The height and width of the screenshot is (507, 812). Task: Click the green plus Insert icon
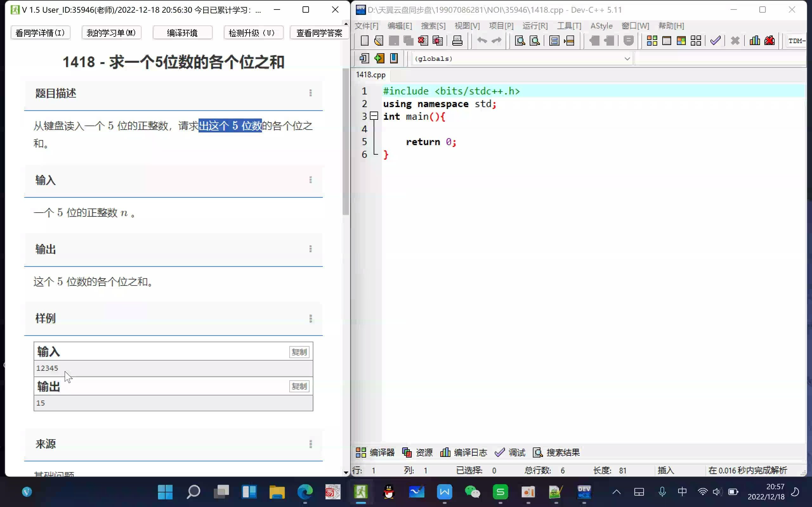(379, 58)
